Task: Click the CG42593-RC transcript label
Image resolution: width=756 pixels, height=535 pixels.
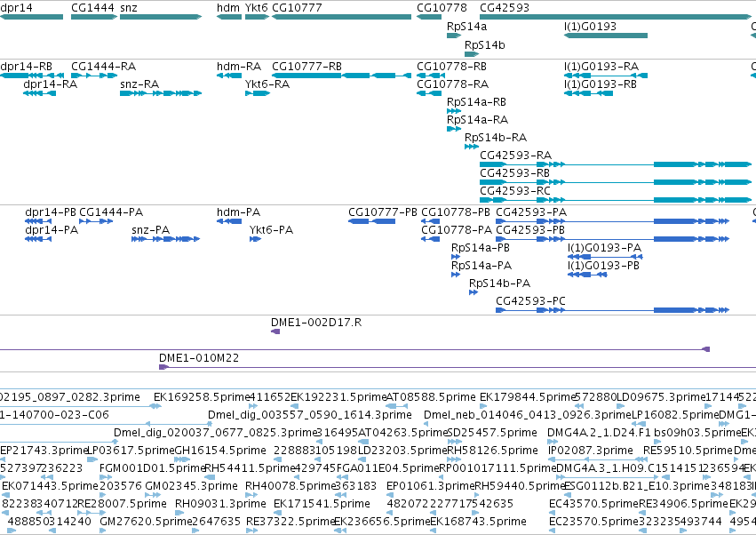Action: pos(515,191)
